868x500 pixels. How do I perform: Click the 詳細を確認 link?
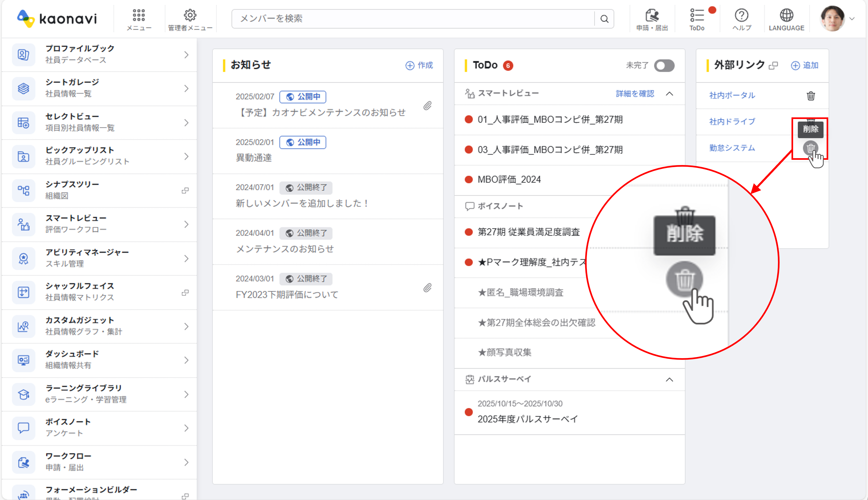tap(635, 94)
